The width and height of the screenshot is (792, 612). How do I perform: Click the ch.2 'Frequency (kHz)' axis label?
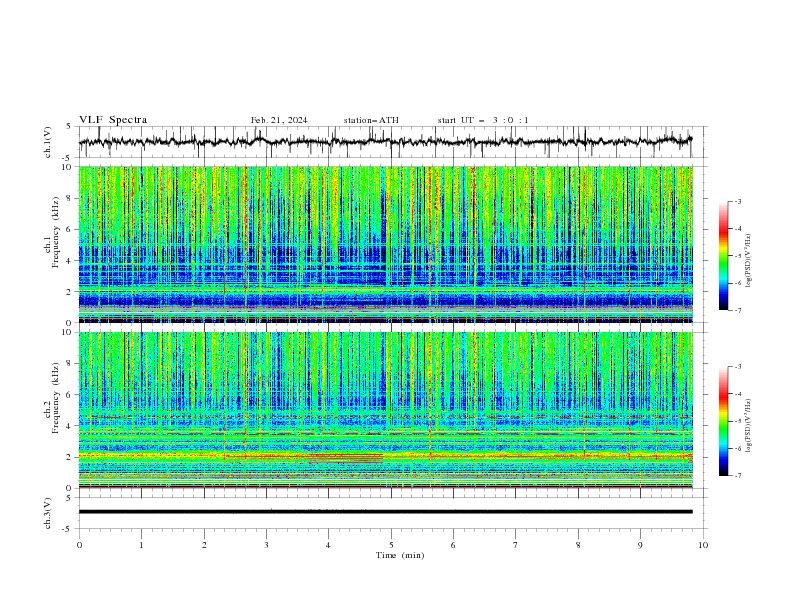tap(57, 397)
